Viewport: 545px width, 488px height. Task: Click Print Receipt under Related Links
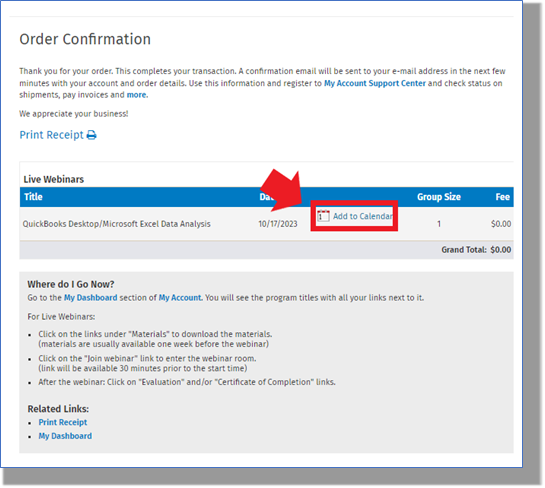63,422
